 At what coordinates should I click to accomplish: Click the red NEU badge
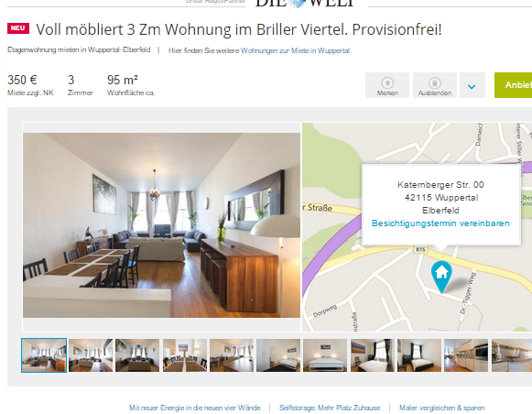point(18,28)
